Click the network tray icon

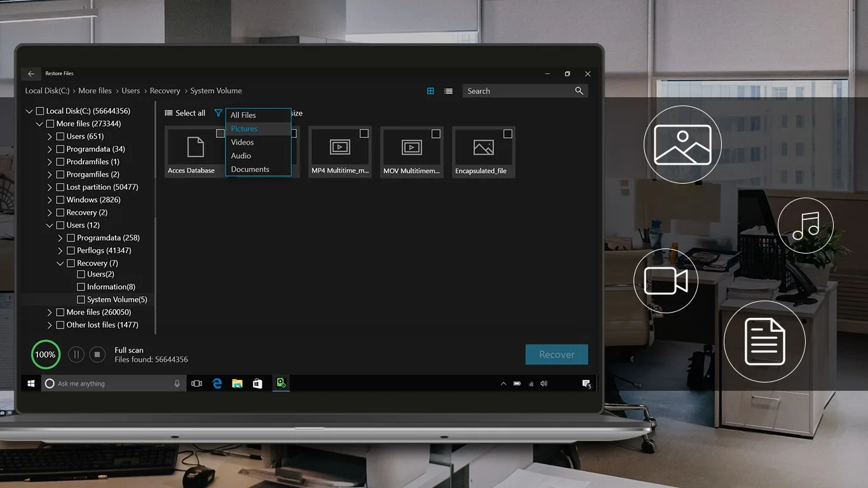pyautogui.click(x=531, y=384)
